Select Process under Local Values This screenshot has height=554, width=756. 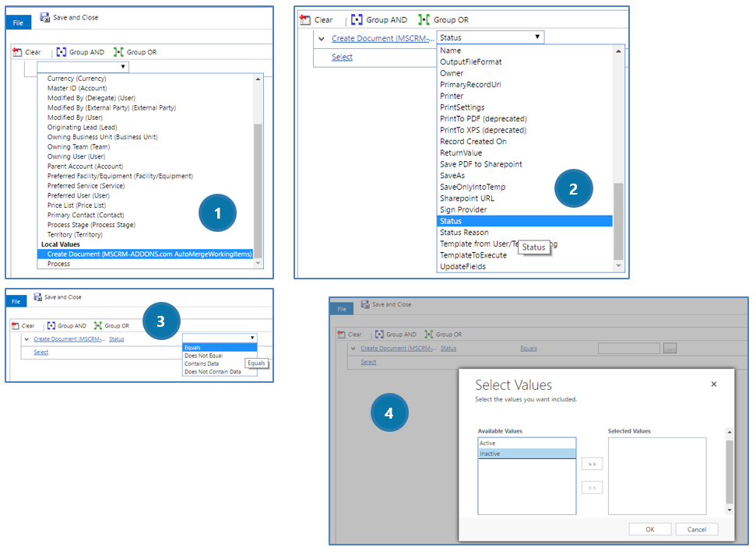tap(58, 264)
